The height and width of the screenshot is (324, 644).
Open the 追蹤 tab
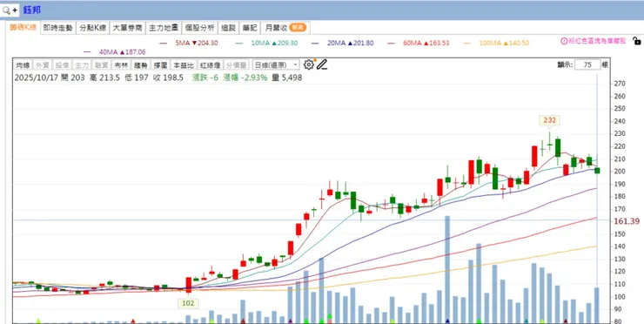click(228, 28)
